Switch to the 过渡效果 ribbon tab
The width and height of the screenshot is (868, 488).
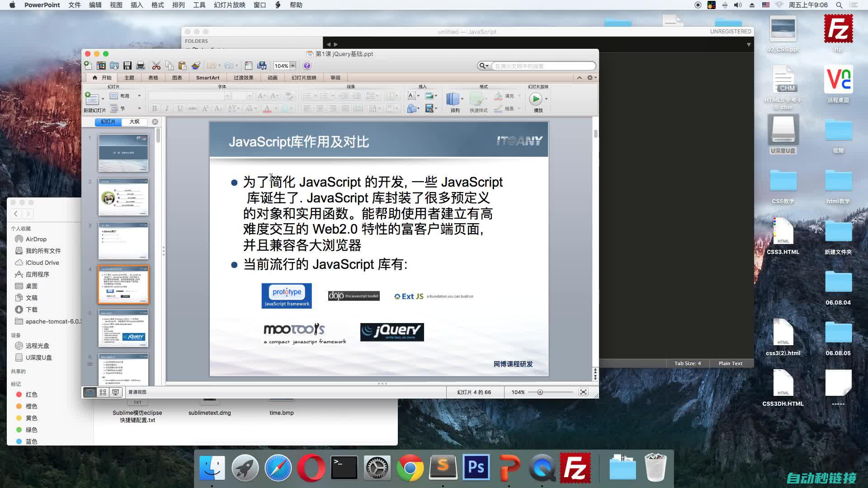click(x=243, y=78)
